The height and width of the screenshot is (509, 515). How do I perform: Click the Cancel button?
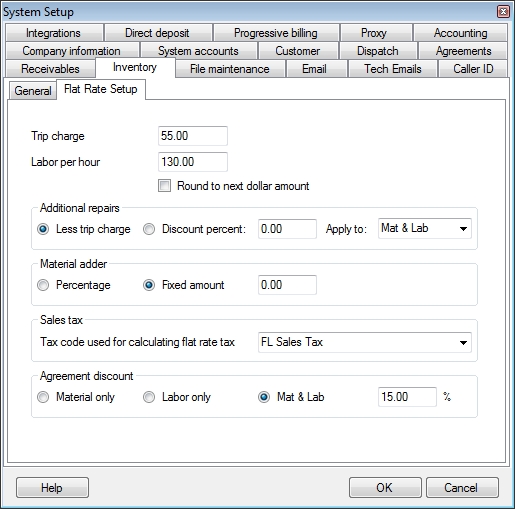tap(462, 488)
